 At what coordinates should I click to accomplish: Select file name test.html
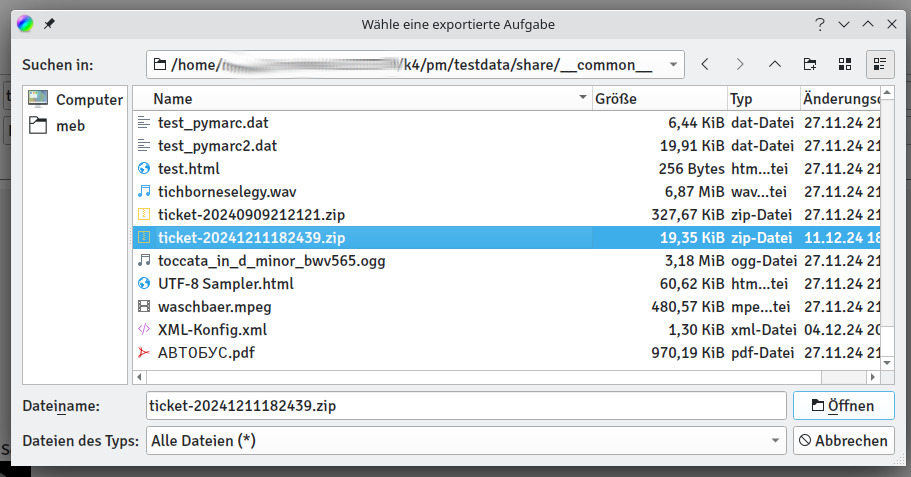pyautogui.click(x=189, y=168)
